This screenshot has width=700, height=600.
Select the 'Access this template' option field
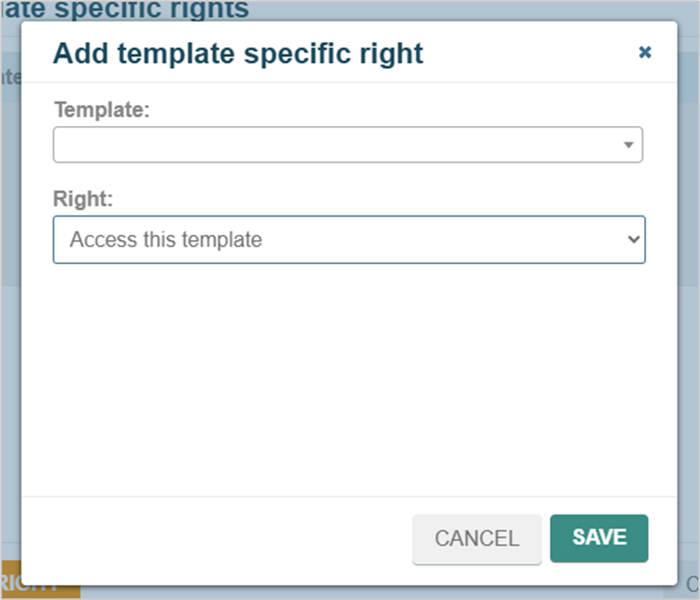pyautogui.click(x=349, y=240)
